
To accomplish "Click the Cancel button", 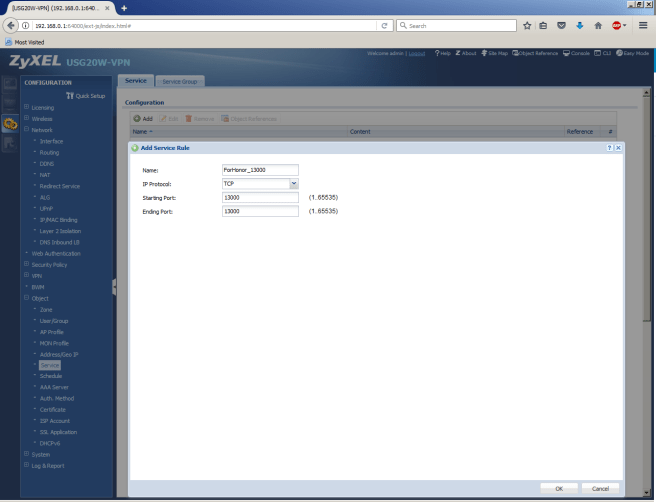I will [600, 488].
